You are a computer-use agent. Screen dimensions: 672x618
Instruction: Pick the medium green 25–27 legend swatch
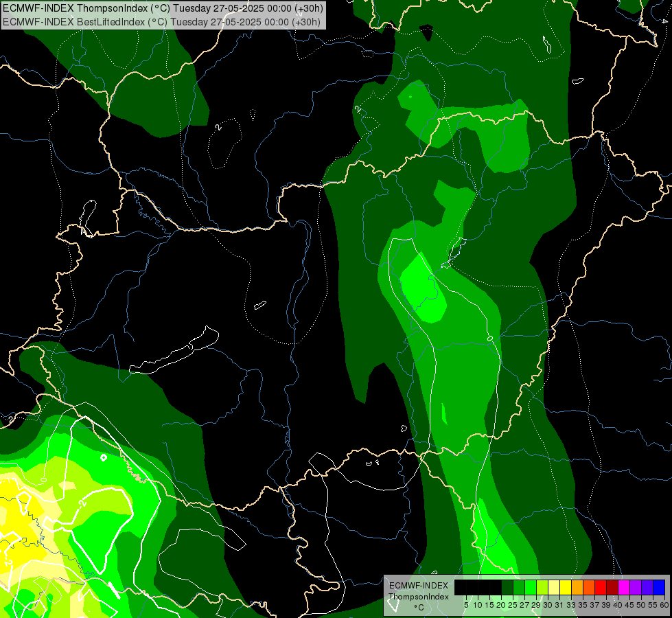pyautogui.click(x=519, y=587)
